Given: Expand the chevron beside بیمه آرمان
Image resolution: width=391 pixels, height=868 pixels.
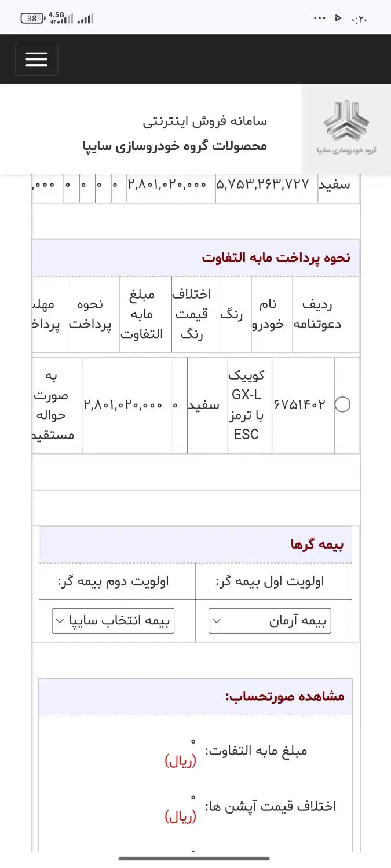Looking at the screenshot, I should tap(218, 620).
